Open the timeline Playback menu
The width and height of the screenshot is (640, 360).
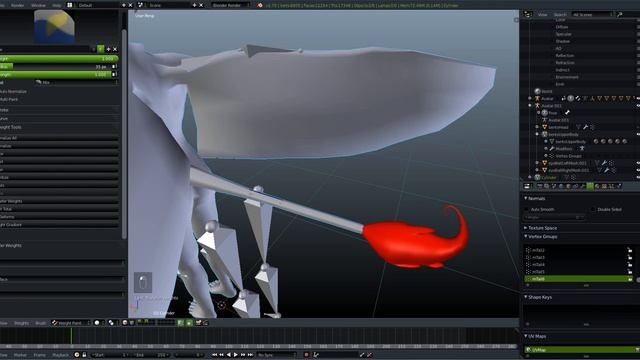(x=60, y=355)
